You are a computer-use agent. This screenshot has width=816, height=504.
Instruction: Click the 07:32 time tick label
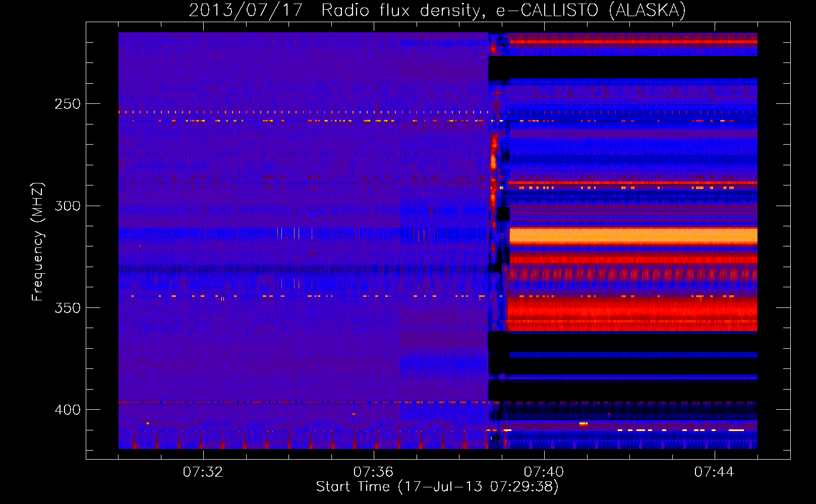(203, 472)
